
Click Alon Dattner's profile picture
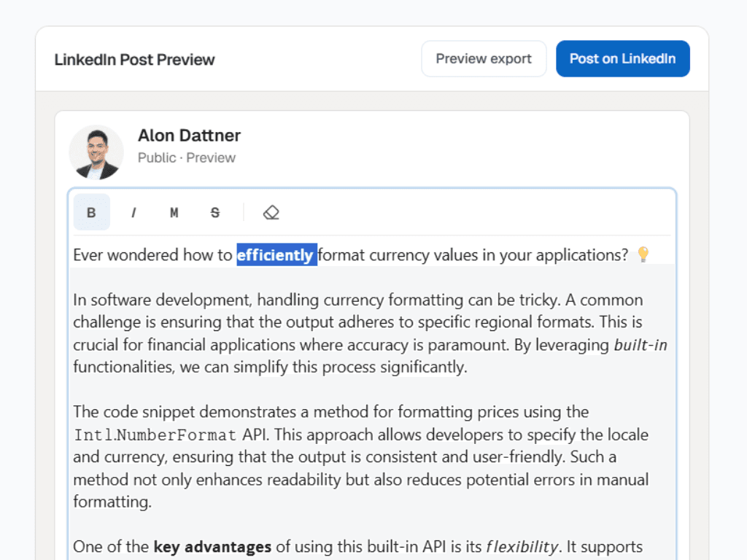tap(97, 152)
